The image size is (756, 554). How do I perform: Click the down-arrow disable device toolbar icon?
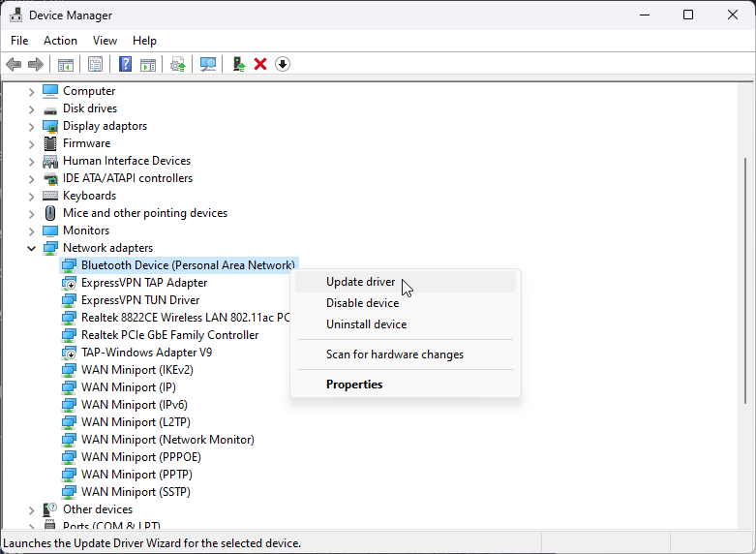click(x=283, y=64)
